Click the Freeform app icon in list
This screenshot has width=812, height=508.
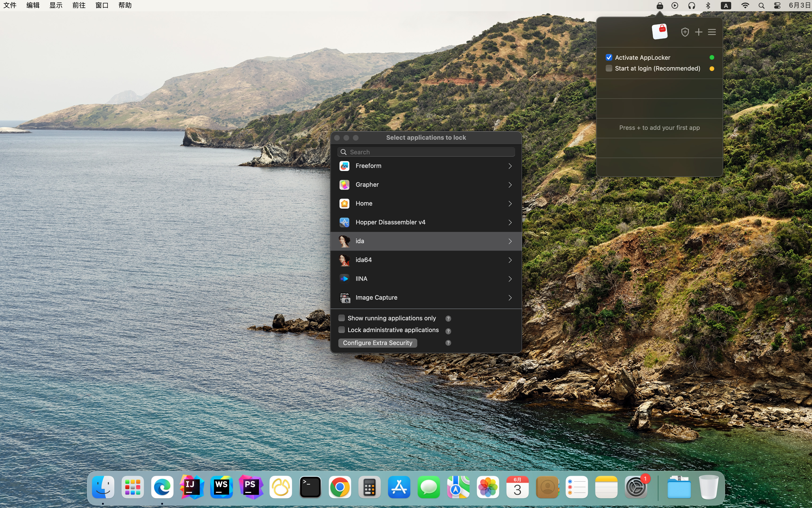344,166
